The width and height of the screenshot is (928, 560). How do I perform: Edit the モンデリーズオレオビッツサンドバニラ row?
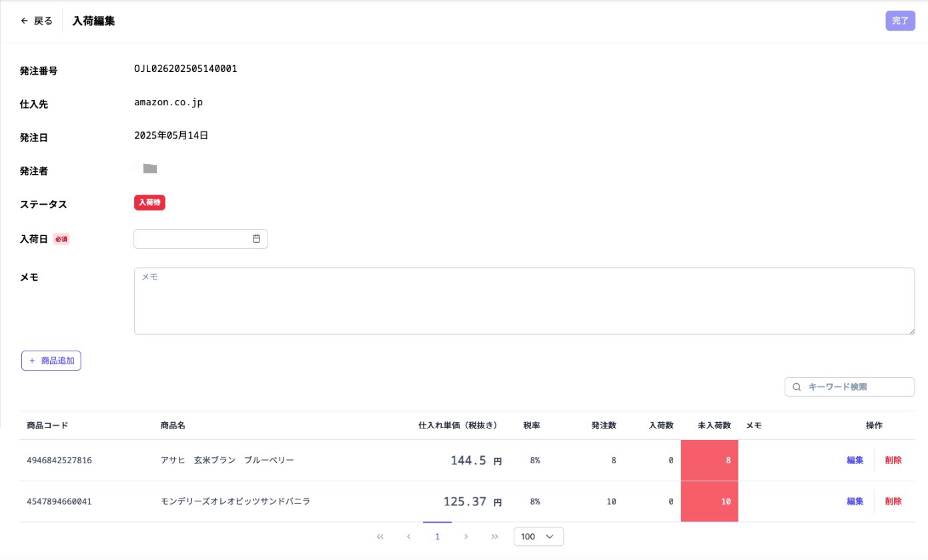tap(855, 501)
